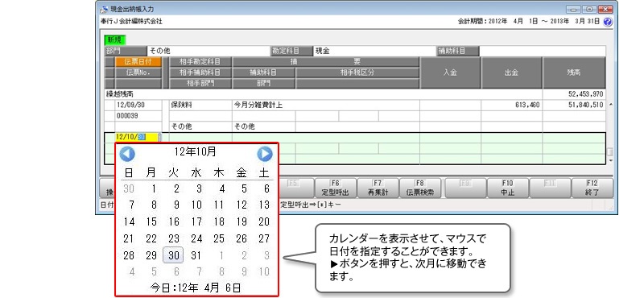644x298 pixels.
Task: Click the company name 奉行J会計編株式会社
Action: tap(131, 22)
